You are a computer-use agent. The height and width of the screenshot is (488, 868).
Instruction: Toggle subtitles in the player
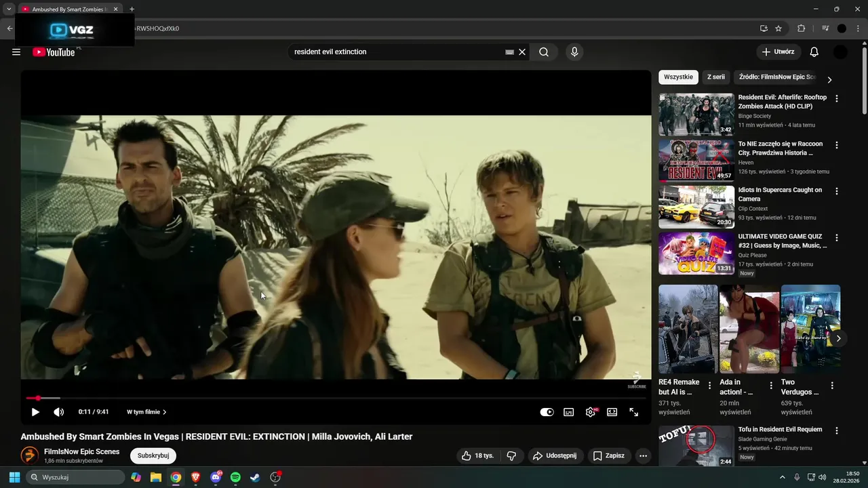coord(569,412)
